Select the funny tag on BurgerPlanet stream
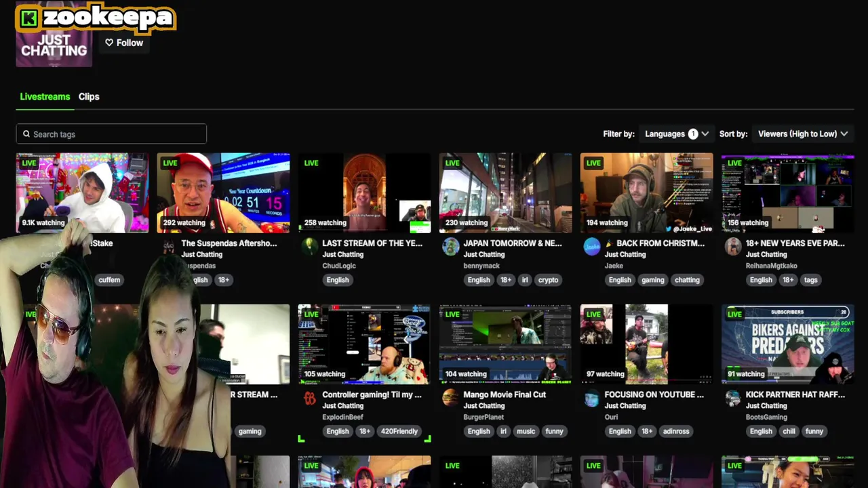This screenshot has width=868, height=488. tap(554, 431)
